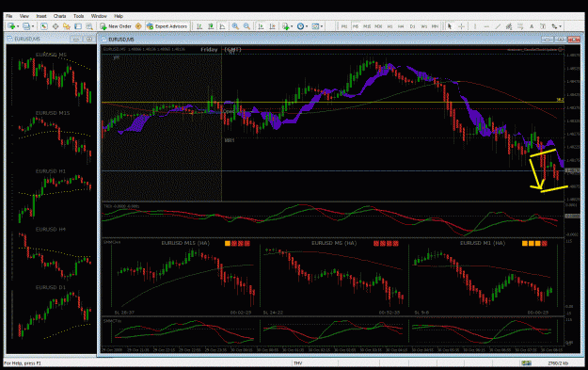
Task: Show the Navigator panel star-folder icon
Action: tap(67, 26)
